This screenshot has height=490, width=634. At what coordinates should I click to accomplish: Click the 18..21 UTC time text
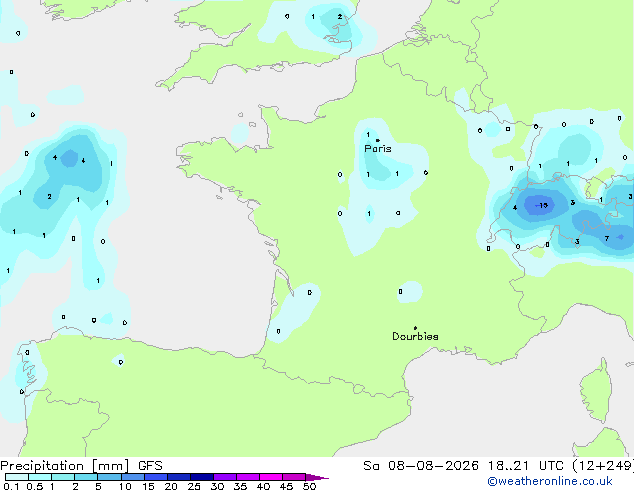[524, 466]
